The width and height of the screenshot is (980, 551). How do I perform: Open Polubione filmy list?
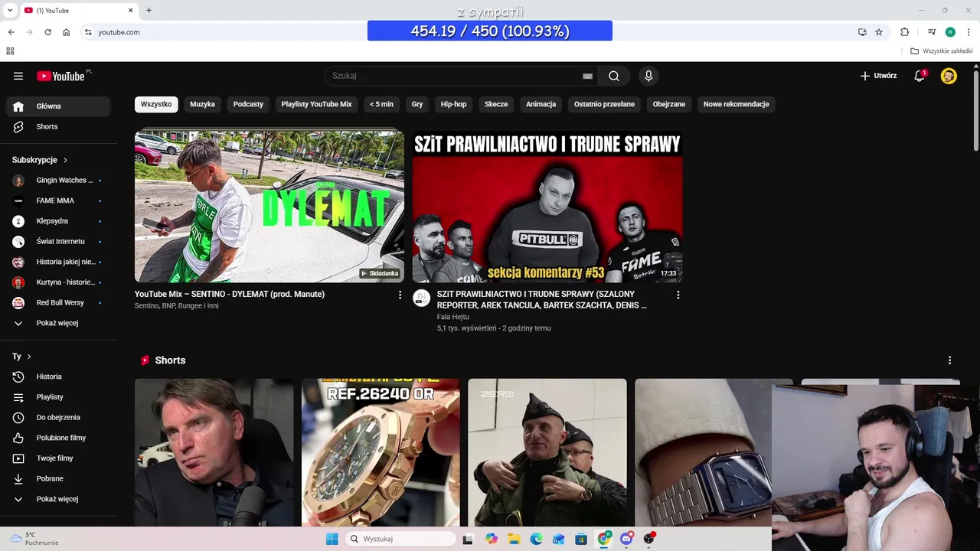point(58,438)
